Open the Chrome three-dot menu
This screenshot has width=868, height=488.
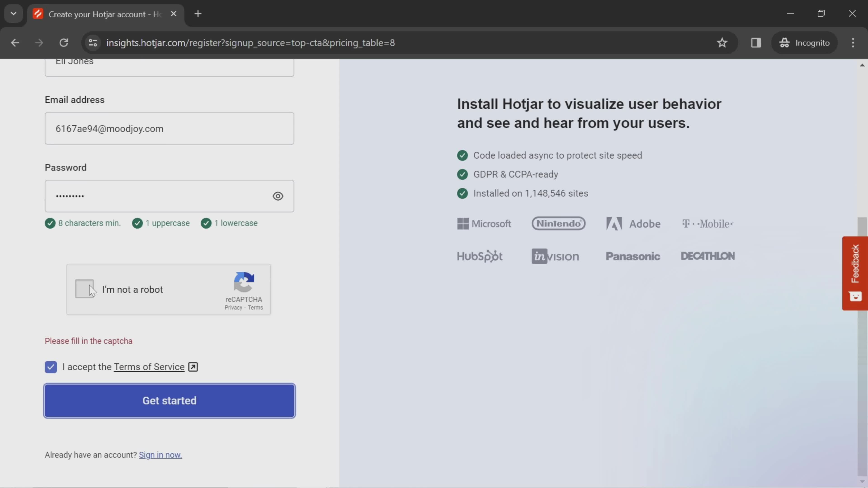[853, 43]
